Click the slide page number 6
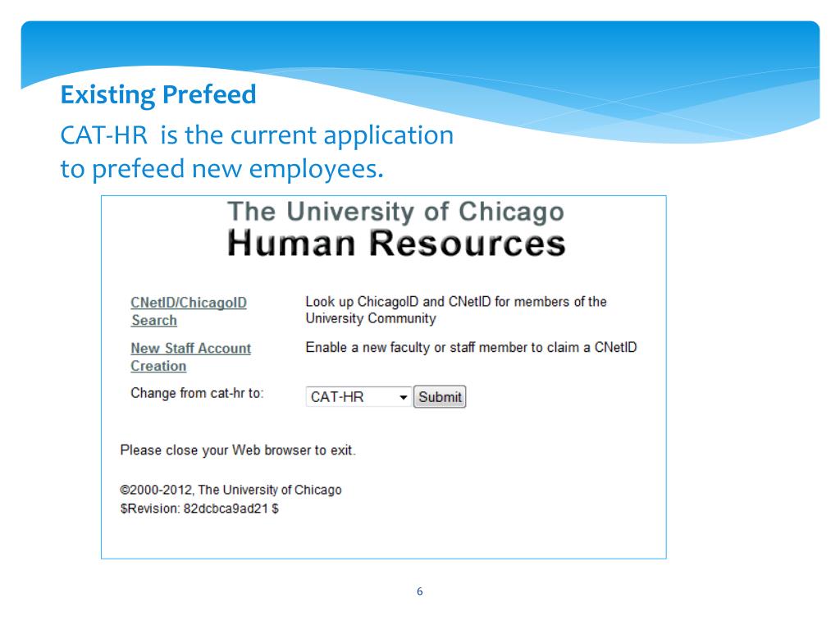This screenshot has width=840, height=630. 419,591
